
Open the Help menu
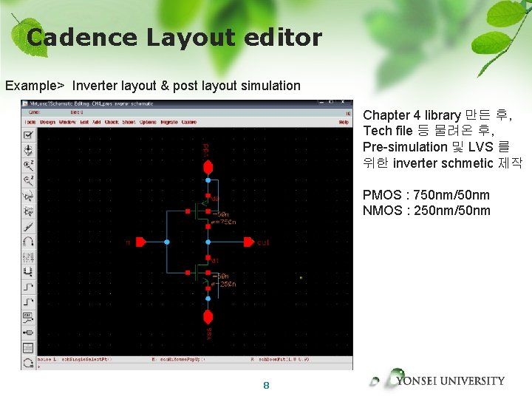coord(344,122)
